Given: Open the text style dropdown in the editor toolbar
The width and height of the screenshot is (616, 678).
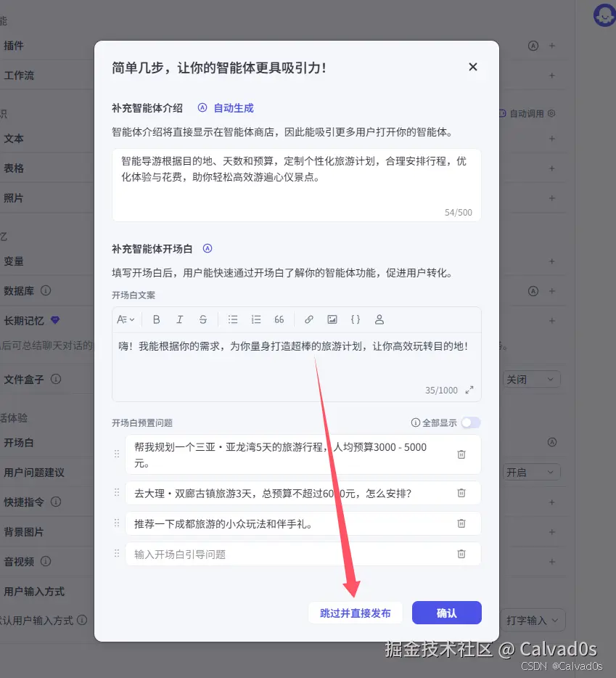Looking at the screenshot, I should (x=126, y=319).
